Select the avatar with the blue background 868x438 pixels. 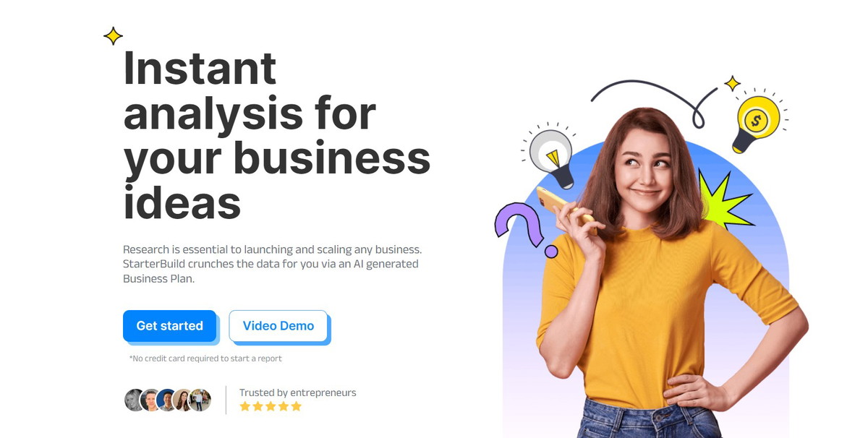(x=167, y=400)
